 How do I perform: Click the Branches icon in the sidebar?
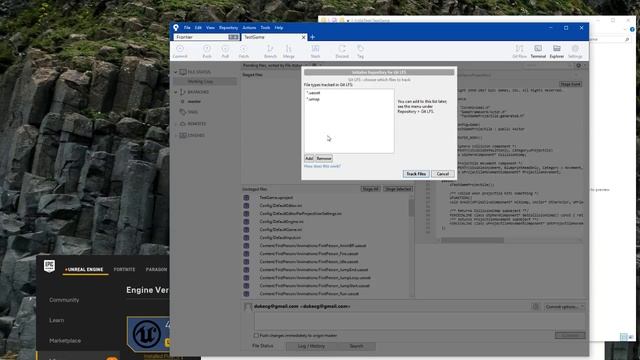[183, 92]
